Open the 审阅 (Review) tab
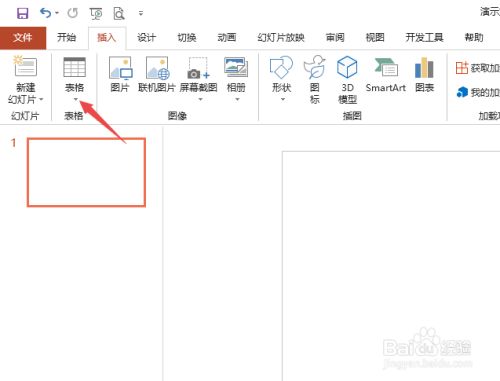Image resolution: width=500 pixels, height=381 pixels. pyautogui.click(x=335, y=38)
